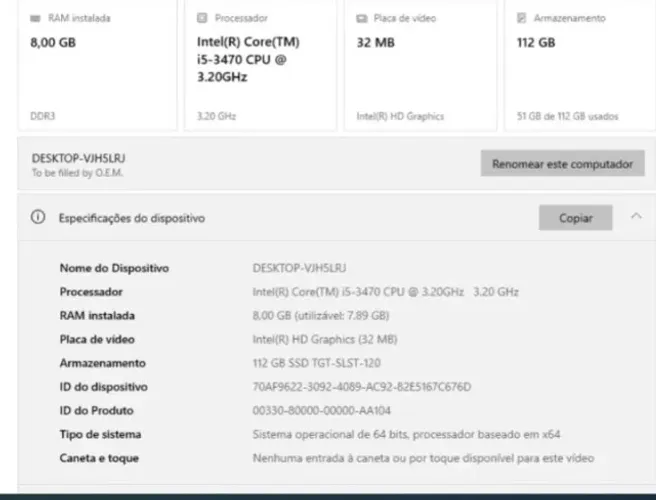
Task: Click the RAM instalada card icon
Action: [x=36, y=18]
